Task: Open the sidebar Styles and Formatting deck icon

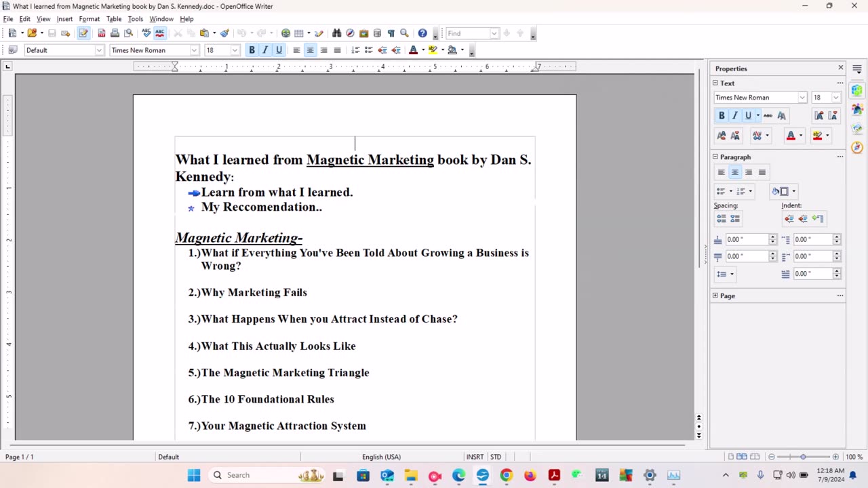Action: click(857, 109)
